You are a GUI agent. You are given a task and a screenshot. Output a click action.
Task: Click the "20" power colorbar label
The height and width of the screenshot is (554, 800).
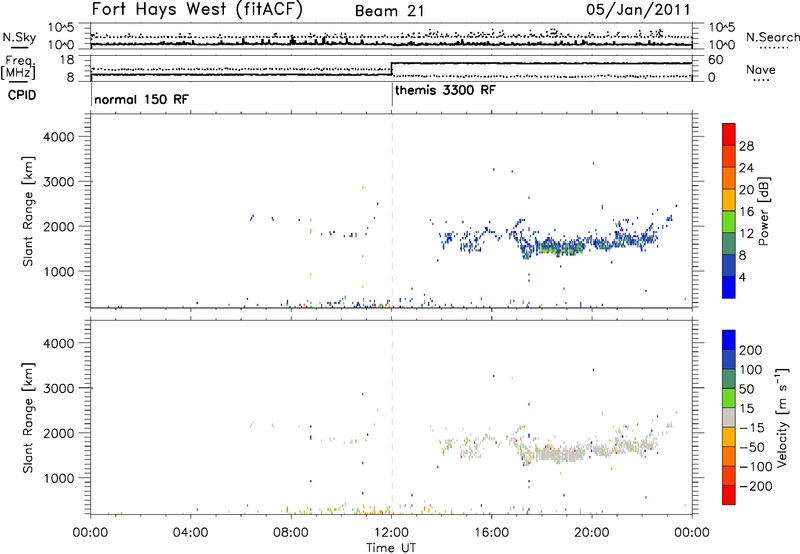pyautogui.click(x=746, y=190)
